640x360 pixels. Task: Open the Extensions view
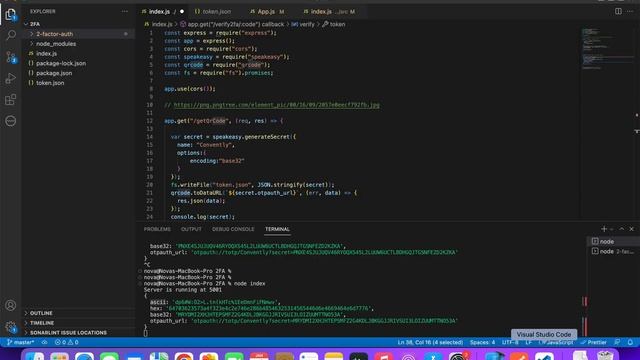(11, 100)
